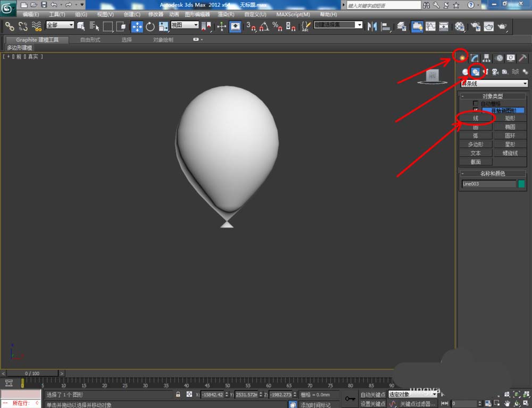Click the Unlink Selection tool
532x408 pixels.
(x=23, y=26)
